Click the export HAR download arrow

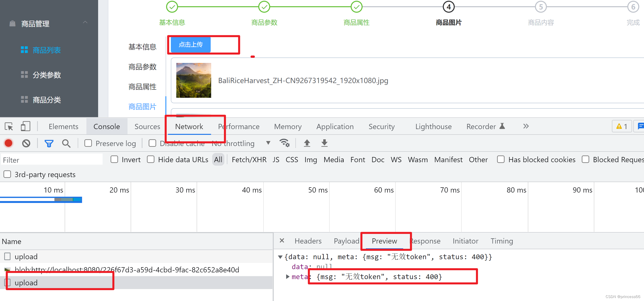324,143
